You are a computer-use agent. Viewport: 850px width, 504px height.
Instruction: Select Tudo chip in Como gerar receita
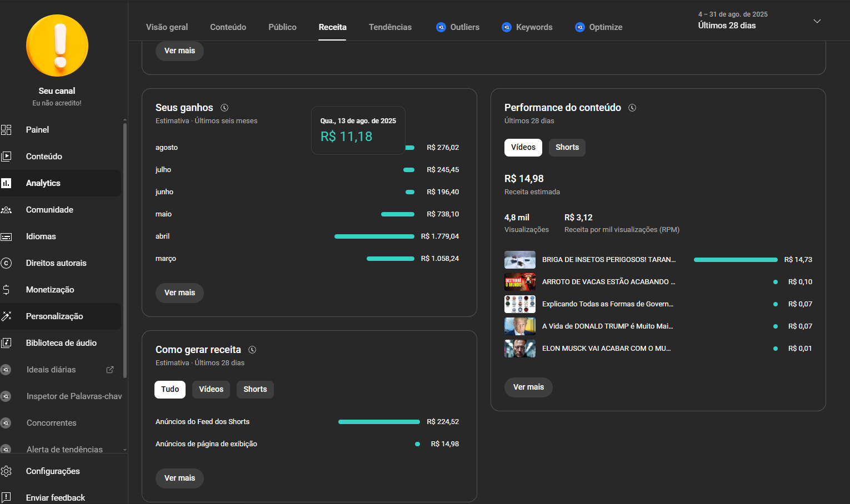[x=170, y=389]
